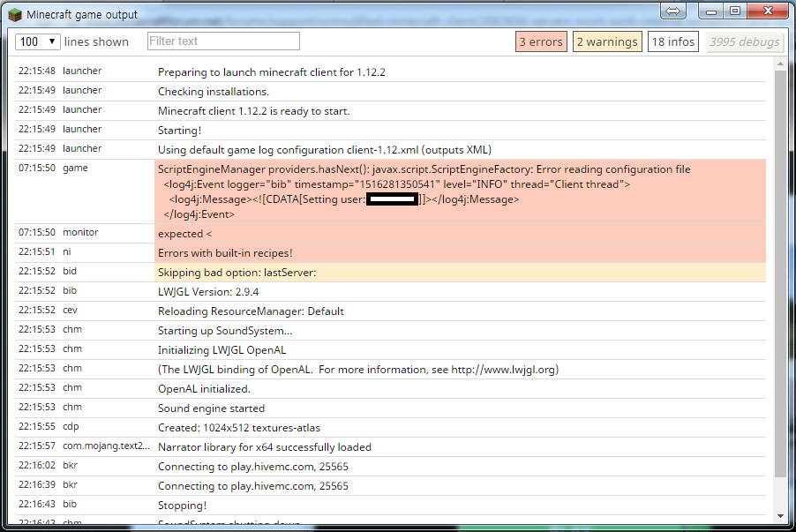Image resolution: width=796 pixels, height=532 pixels.
Task: Click the scrollbar down arrow
Action: point(779,516)
